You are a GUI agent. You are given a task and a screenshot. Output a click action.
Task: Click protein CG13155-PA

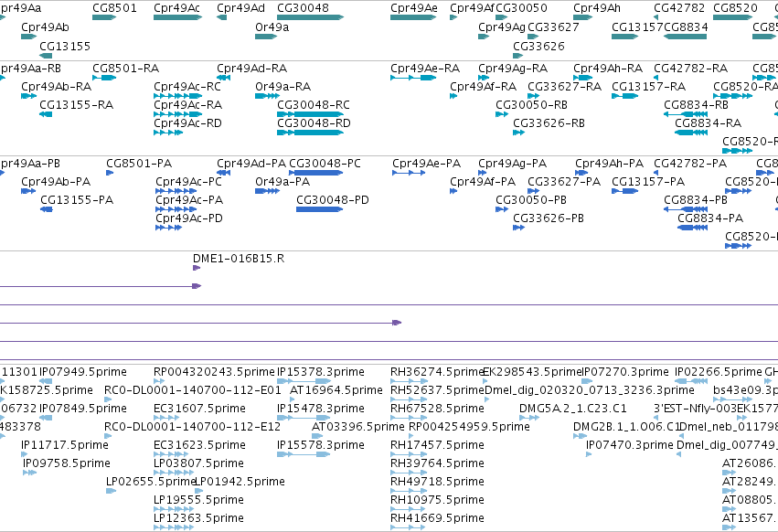click(77, 200)
